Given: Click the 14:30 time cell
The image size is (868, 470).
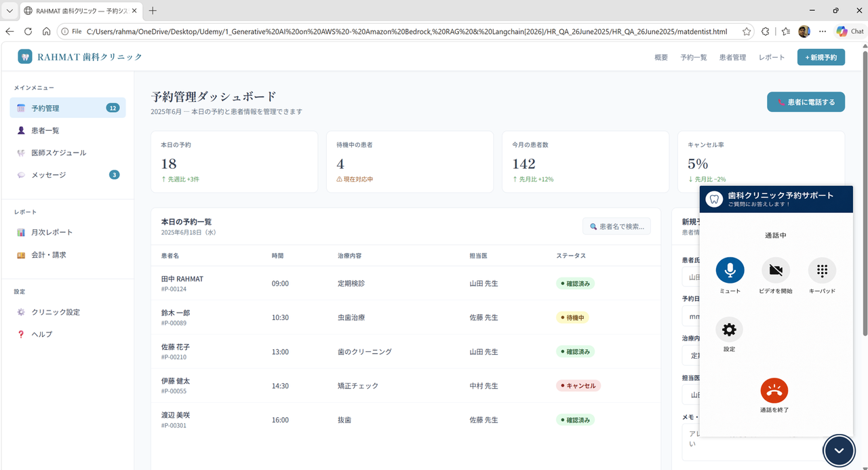Looking at the screenshot, I should (280, 385).
